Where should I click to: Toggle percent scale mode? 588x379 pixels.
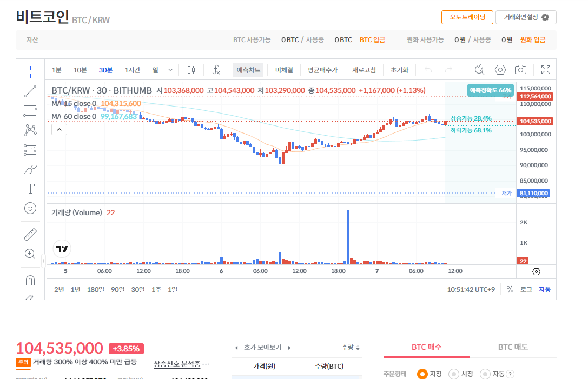pos(510,289)
